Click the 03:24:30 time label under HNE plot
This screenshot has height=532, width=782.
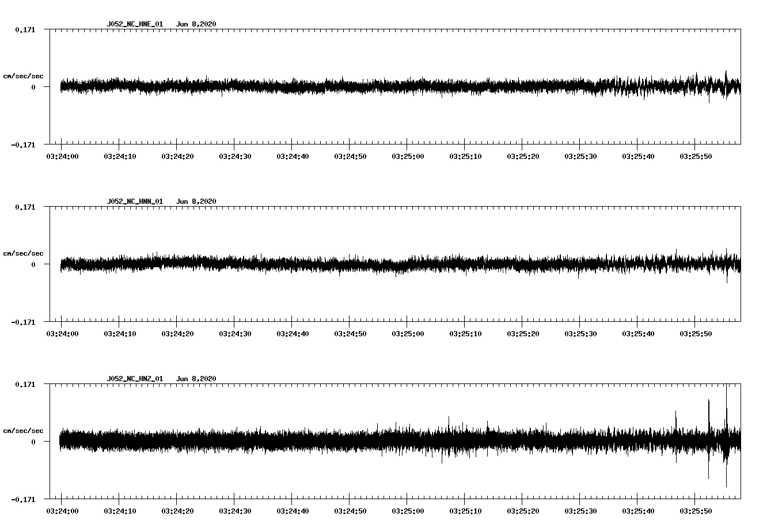234,157
